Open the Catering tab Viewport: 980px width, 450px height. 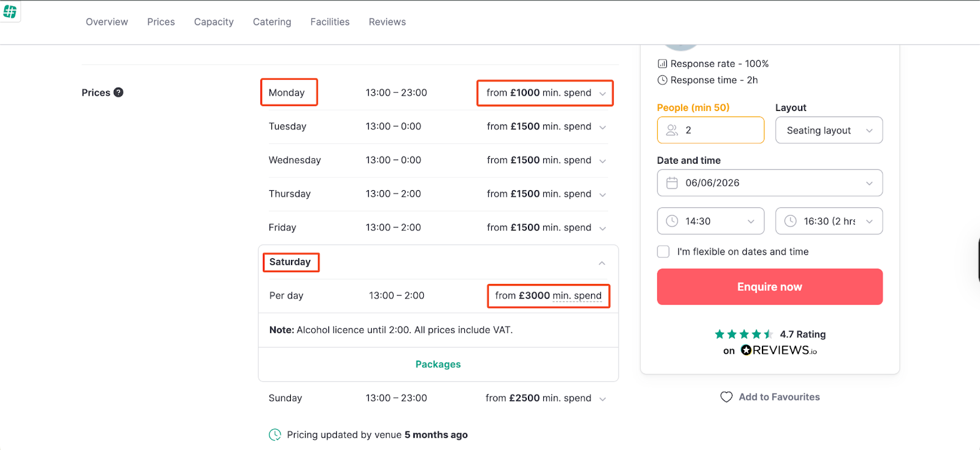(x=272, y=22)
